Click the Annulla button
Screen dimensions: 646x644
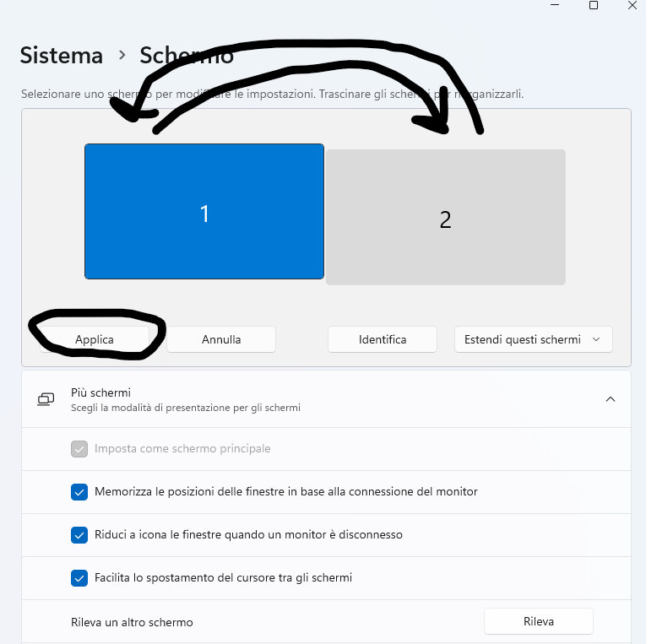221,339
